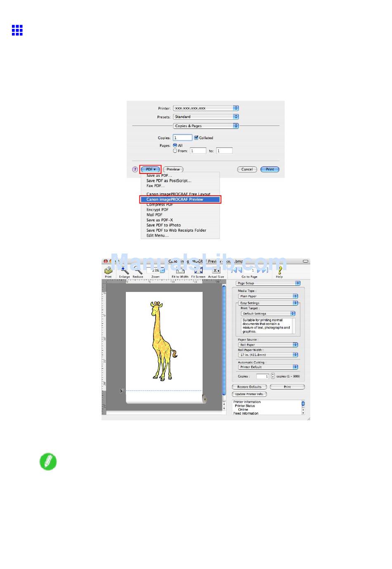The image size is (392, 569).
Task: Choose Canon imagePROGRAF Free Layout item
Action: tap(178, 194)
